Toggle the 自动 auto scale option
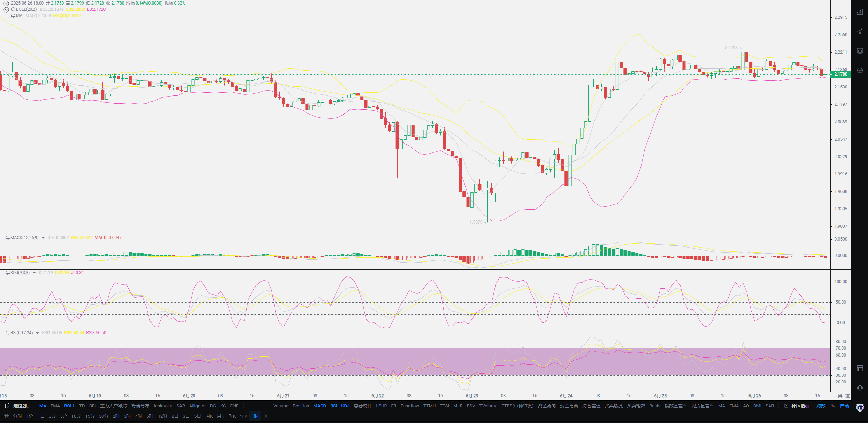Screen dimensions: 868x423 (x=844, y=406)
